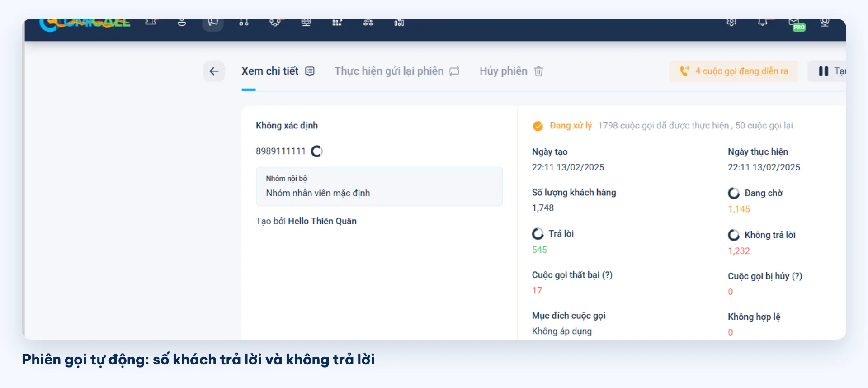Click the Nhóm nội bộ field
The height and width of the screenshot is (388, 868).
(x=379, y=186)
